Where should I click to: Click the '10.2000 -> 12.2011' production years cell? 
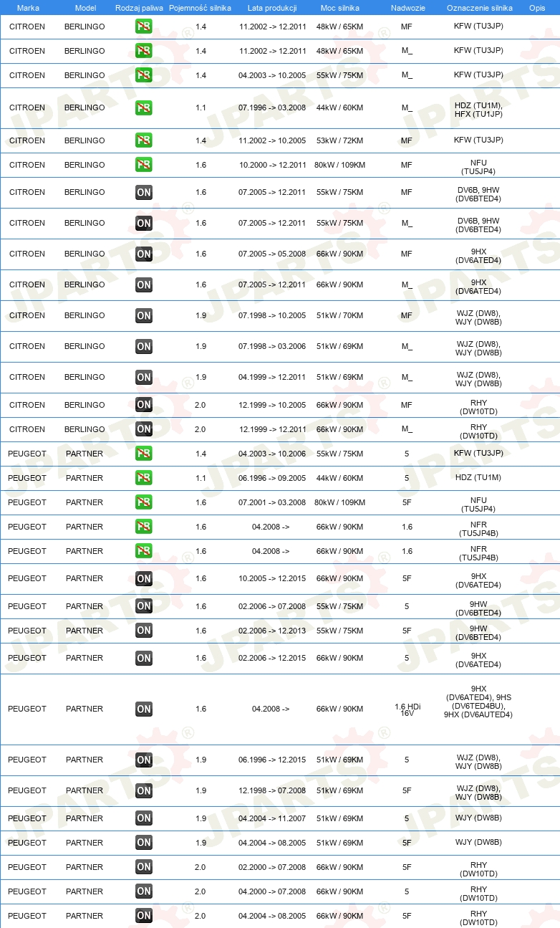pos(272,165)
